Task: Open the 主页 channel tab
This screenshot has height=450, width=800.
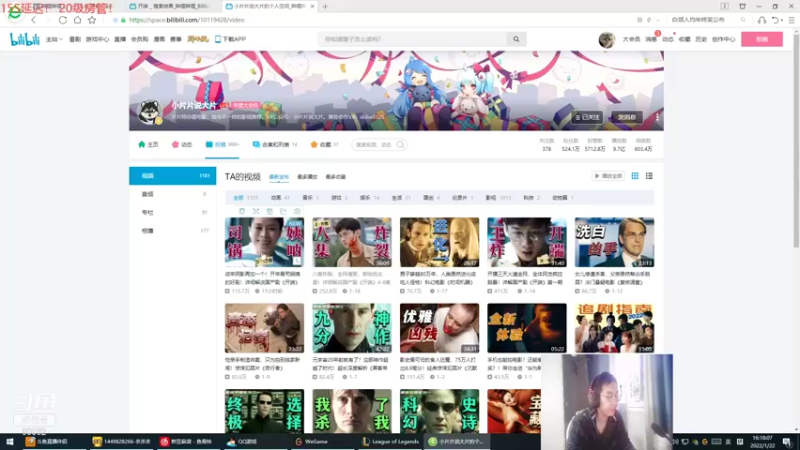Action: [148, 145]
